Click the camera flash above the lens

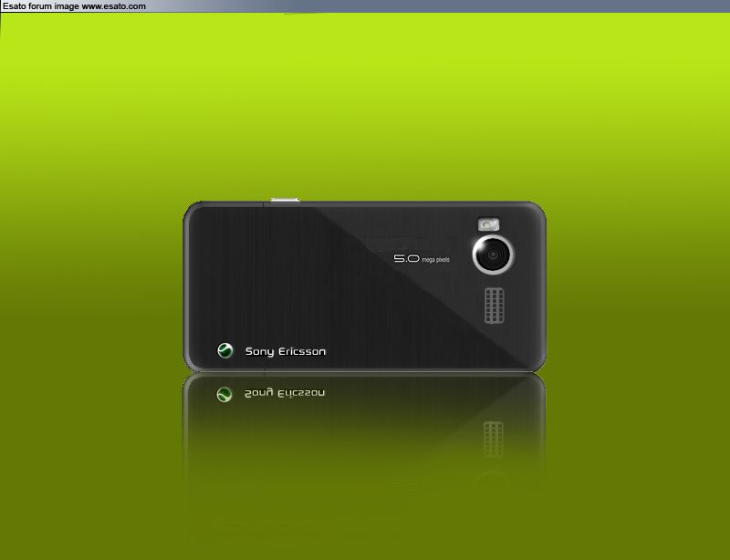[x=489, y=223]
